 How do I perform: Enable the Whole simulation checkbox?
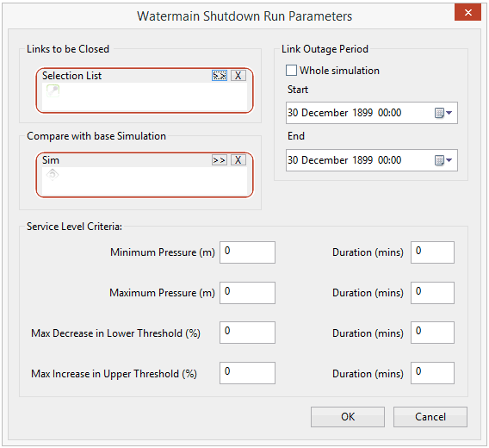(291, 71)
